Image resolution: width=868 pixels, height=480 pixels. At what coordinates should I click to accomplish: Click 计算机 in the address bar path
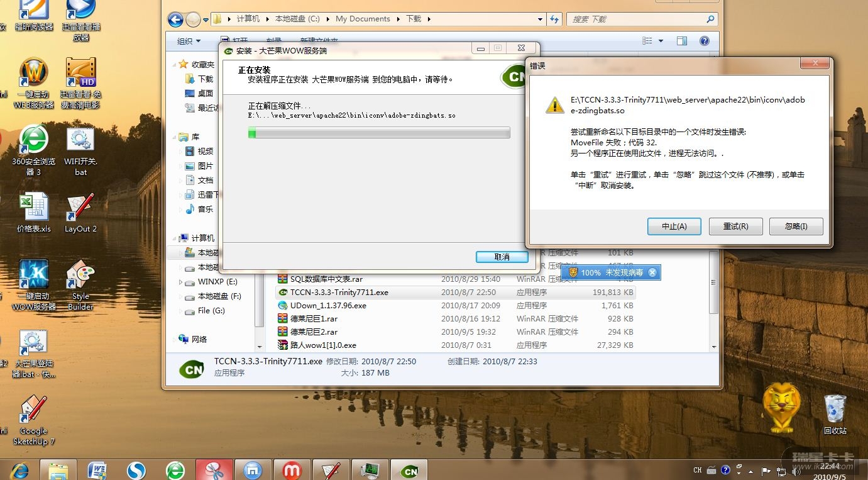(248, 19)
